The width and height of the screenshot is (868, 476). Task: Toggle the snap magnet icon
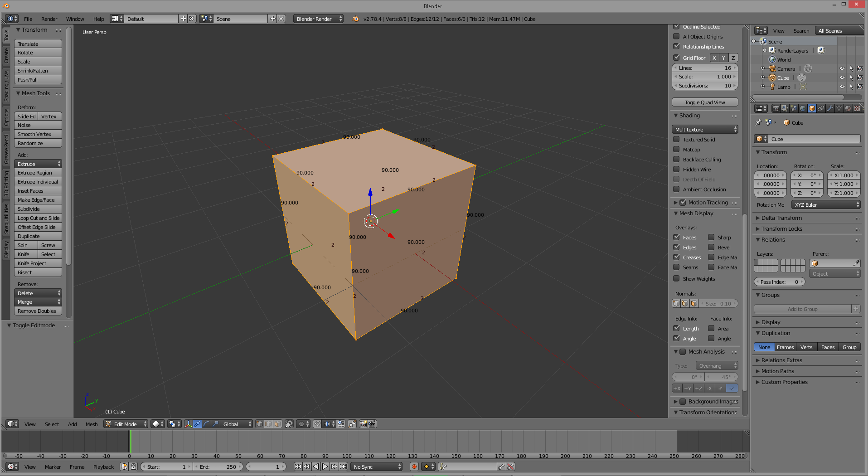coord(317,424)
